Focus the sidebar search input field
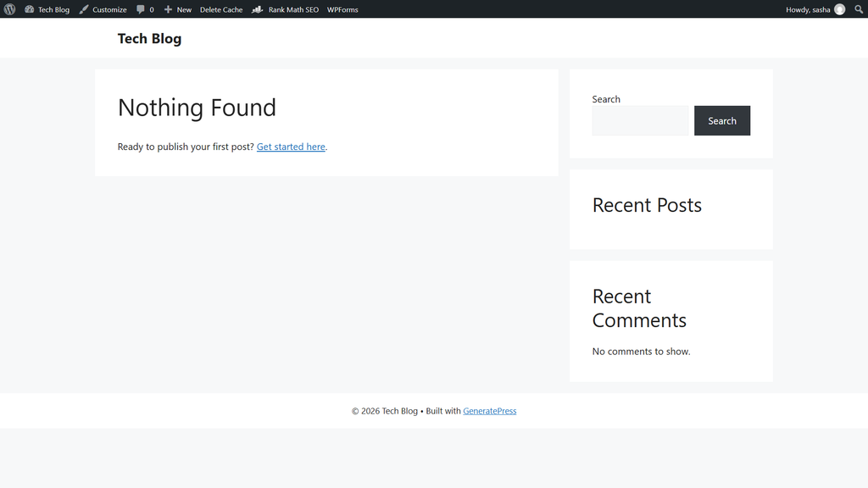This screenshot has width=868, height=488. pyautogui.click(x=640, y=120)
